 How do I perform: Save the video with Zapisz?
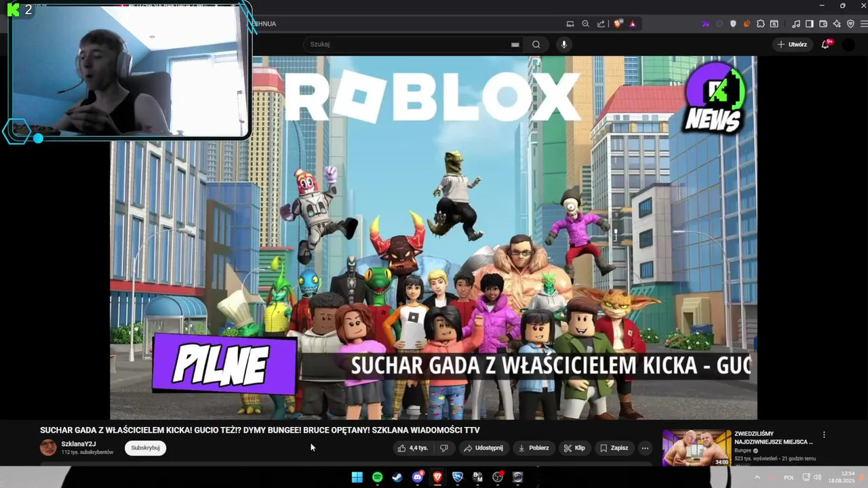(x=614, y=448)
